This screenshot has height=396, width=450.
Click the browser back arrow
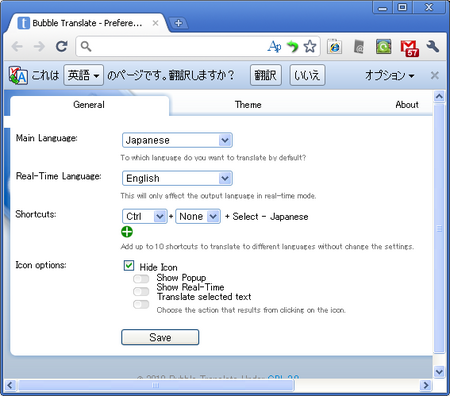click(17, 47)
